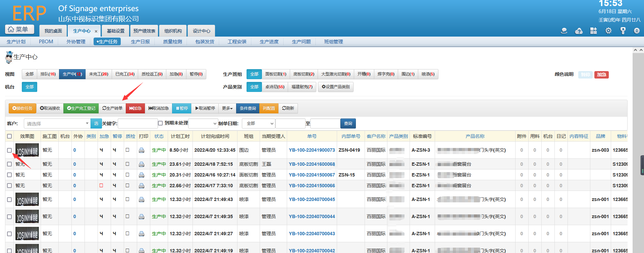The image size is (644, 253).
Task: Open the 制单日期 全部 dropdown
Action: [259, 123]
